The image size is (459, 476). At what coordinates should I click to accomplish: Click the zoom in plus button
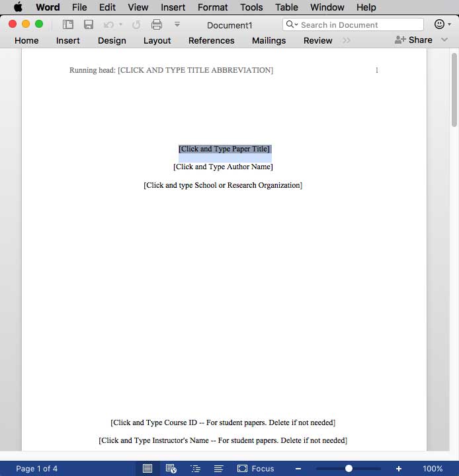pos(399,468)
